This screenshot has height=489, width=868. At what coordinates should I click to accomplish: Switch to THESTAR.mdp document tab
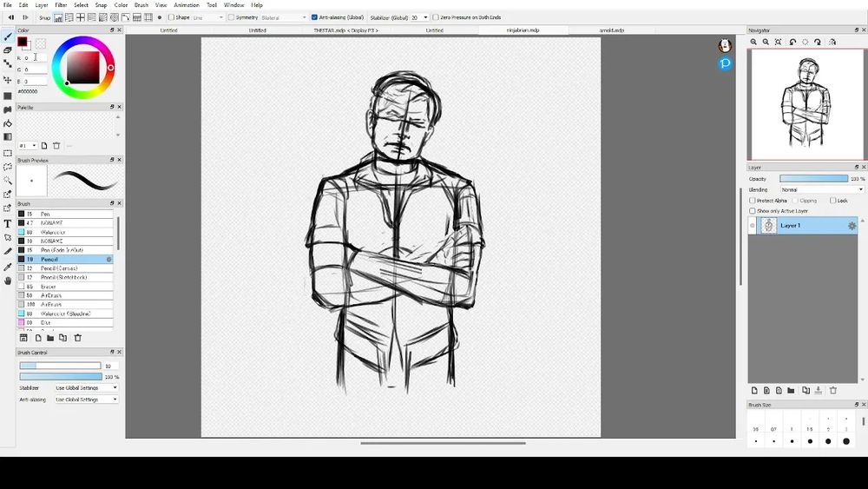(x=346, y=30)
